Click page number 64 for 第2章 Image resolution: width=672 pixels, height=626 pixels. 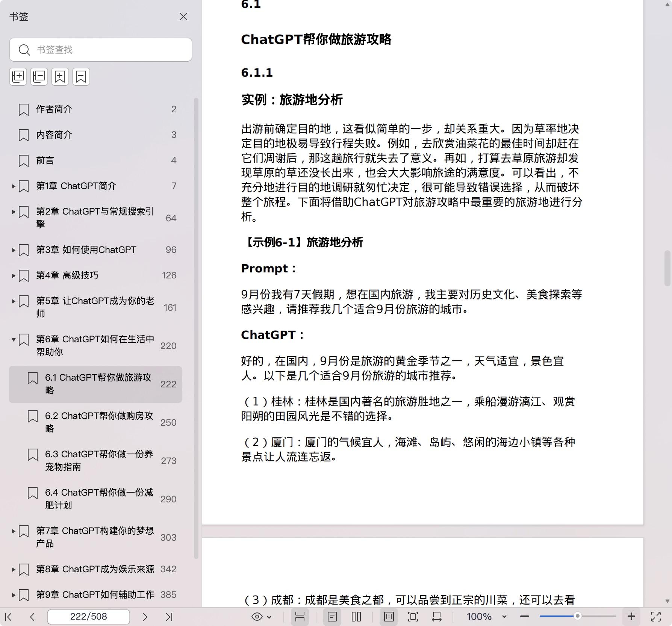tap(171, 218)
